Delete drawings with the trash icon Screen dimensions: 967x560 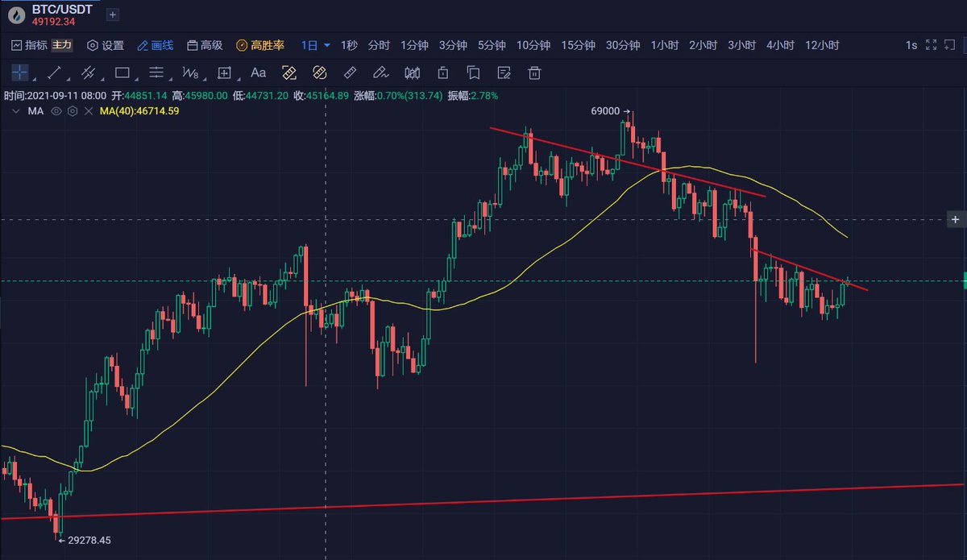coord(534,73)
